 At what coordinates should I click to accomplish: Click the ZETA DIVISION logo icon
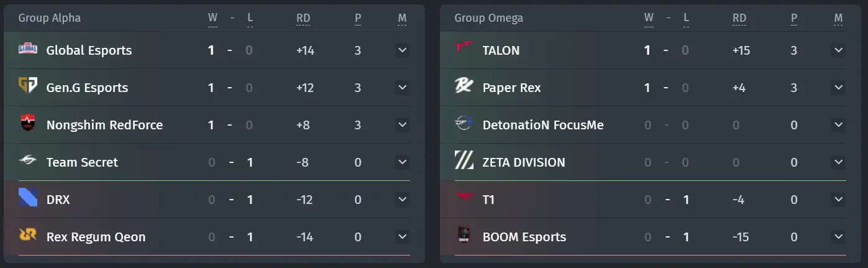point(464,162)
